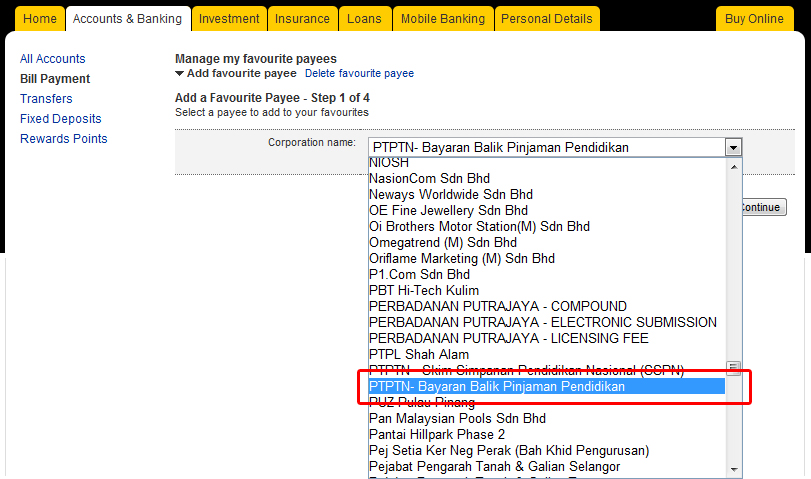The height and width of the screenshot is (479, 811).
Task: Click the Buy Online tab
Action: 755,19
